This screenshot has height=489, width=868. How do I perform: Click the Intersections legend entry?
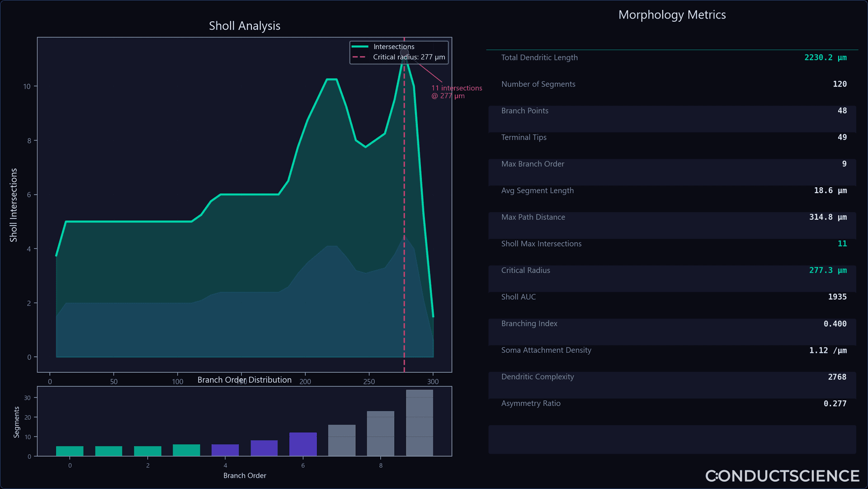(383, 47)
